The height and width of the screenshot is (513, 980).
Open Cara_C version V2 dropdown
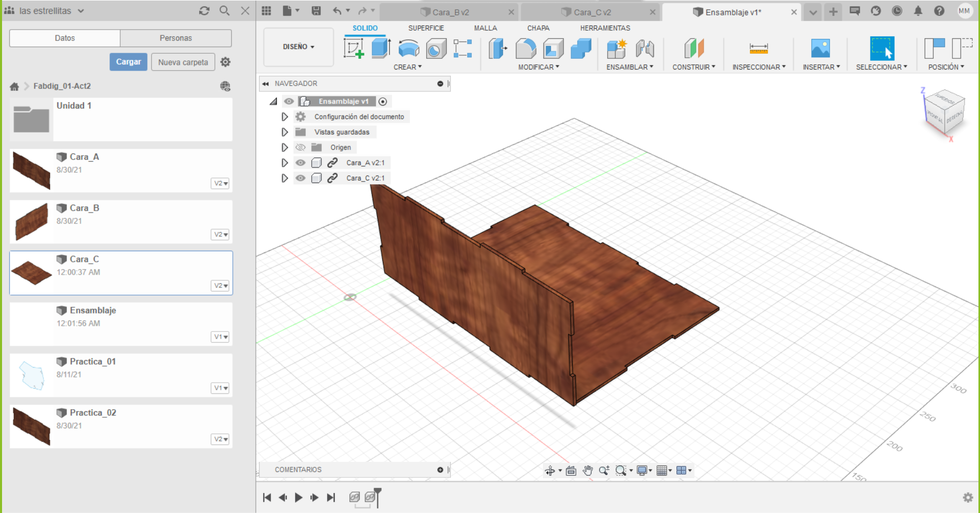[x=220, y=285]
